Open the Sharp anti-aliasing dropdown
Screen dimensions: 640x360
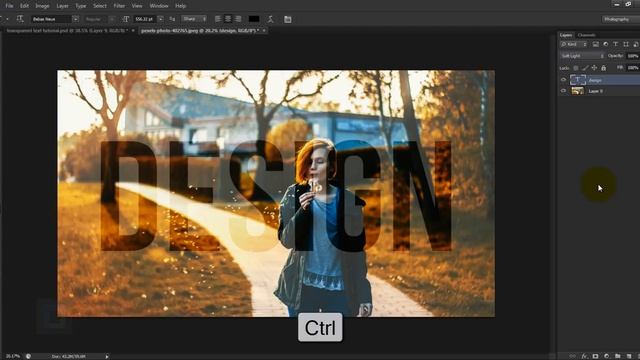point(194,19)
